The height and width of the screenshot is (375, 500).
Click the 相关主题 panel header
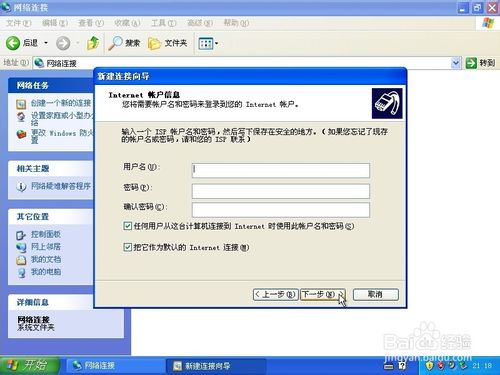tap(51, 169)
